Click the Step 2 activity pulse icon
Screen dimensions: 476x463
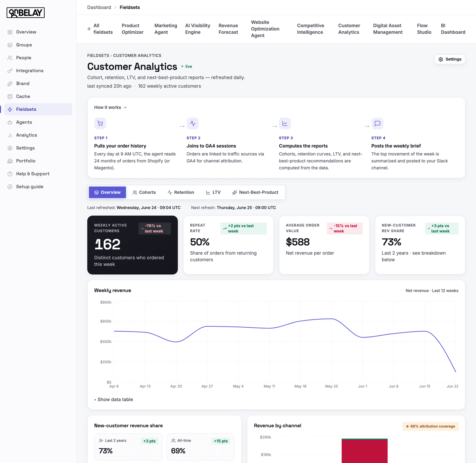(193, 123)
